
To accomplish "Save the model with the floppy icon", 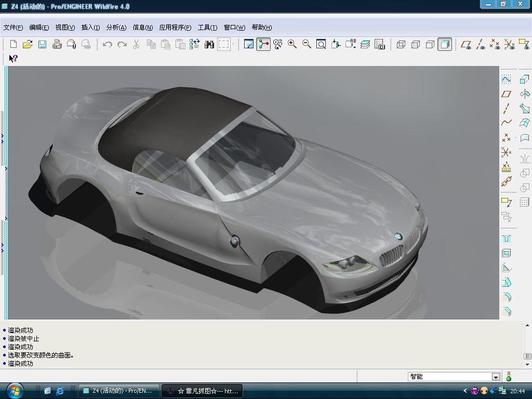I will 43,44.
